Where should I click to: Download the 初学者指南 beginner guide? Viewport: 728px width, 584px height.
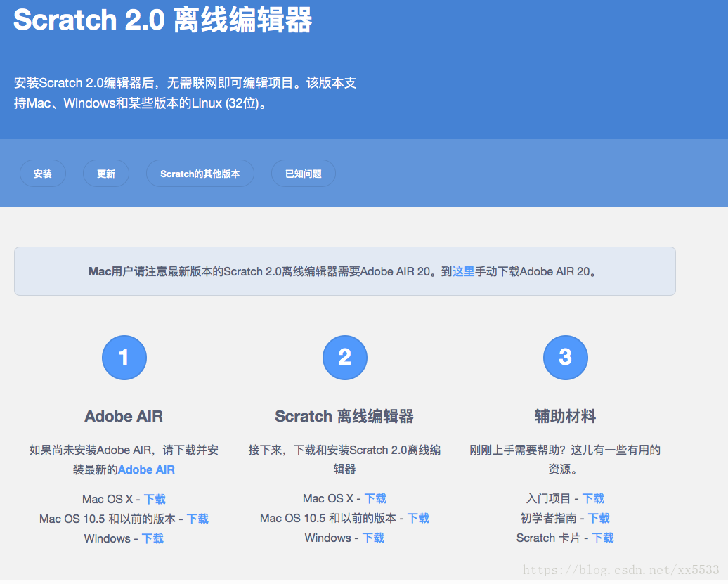point(599,518)
